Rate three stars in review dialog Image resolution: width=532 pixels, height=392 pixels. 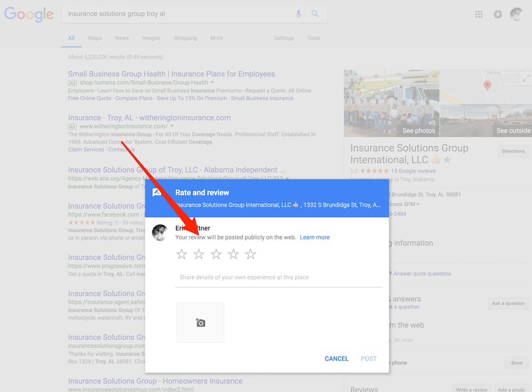[x=216, y=254]
